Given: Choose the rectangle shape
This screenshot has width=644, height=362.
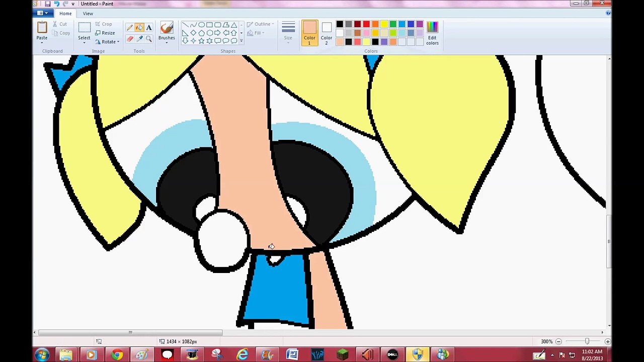Looking at the screenshot, I should point(209,25).
